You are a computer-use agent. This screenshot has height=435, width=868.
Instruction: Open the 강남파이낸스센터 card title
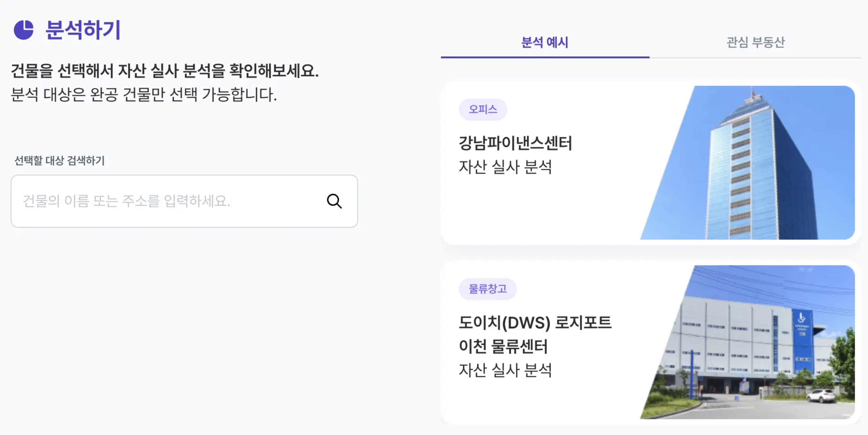[516, 143]
